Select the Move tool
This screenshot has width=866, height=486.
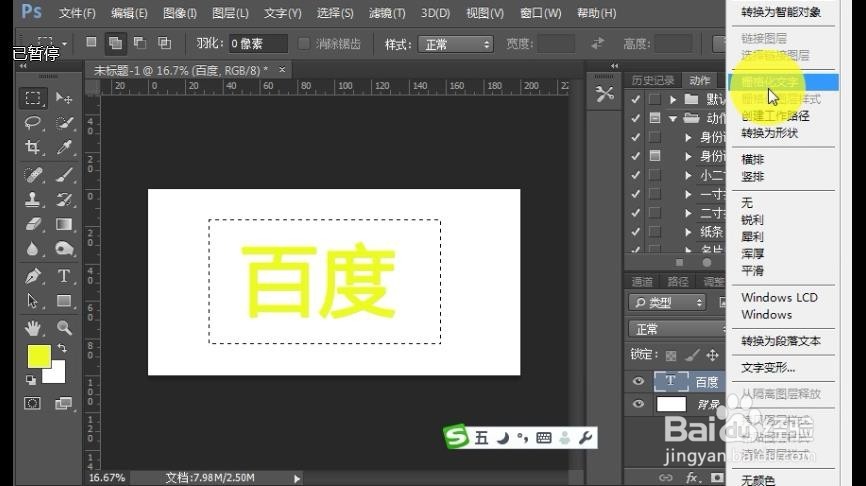64,98
